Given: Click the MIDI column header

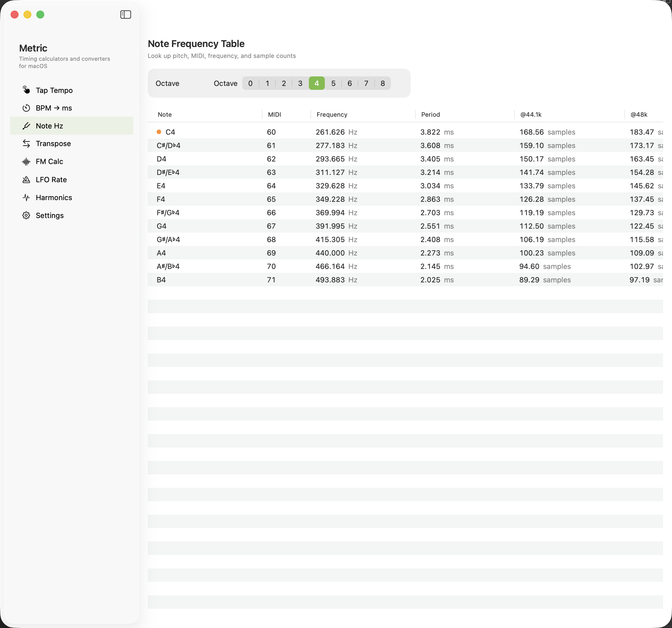Looking at the screenshot, I should coord(274,114).
